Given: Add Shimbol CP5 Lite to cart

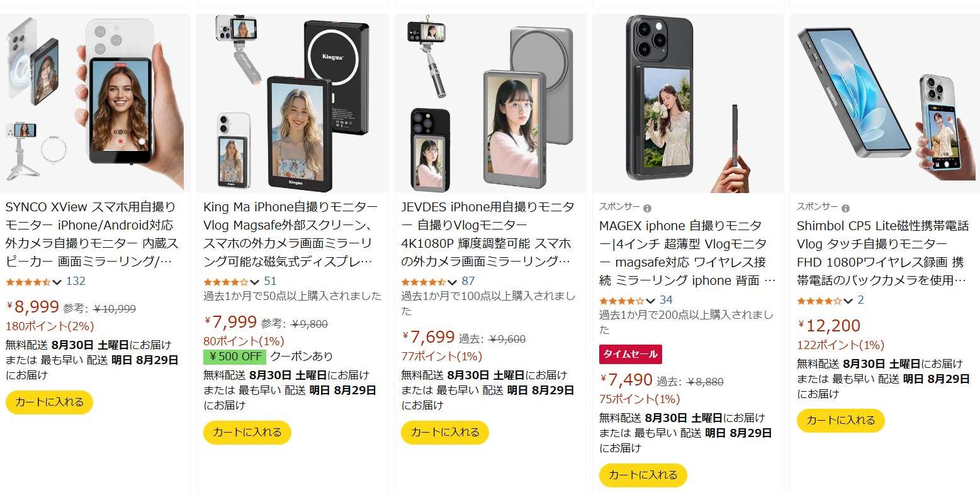Looking at the screenshot, I should point(841,421).
